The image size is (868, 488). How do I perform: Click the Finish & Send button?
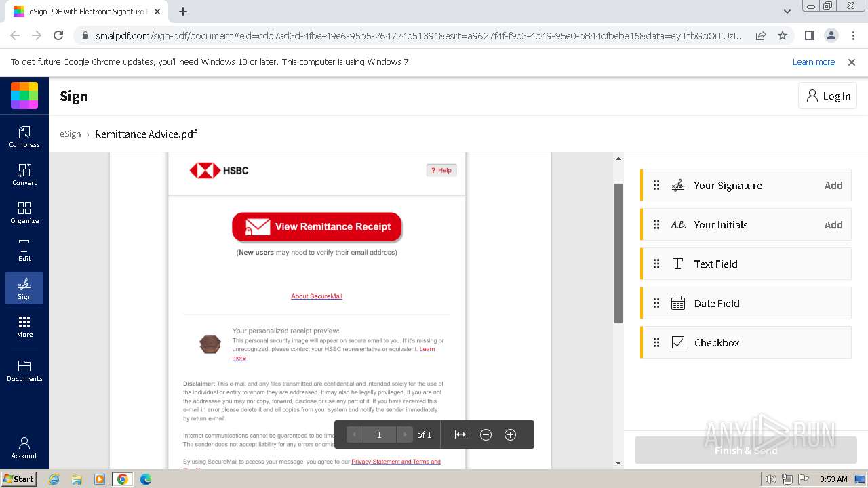(x=746, y=450)
